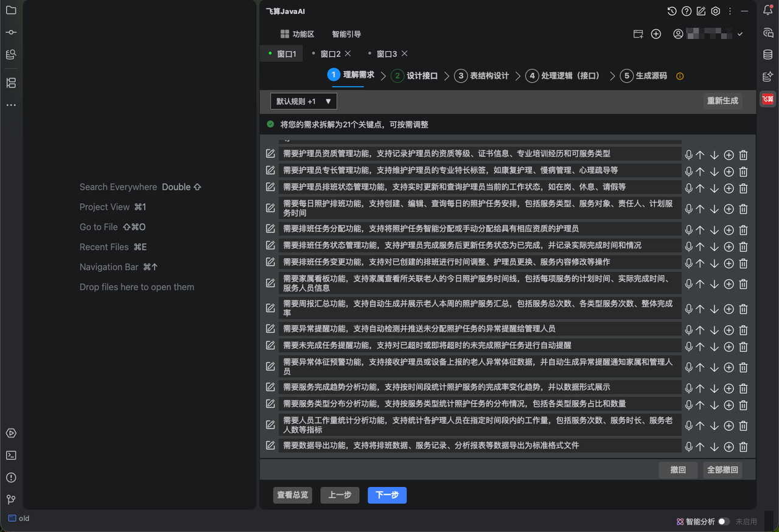Open the Commit tool window
The height and width of the screenshot is (532, 779).
pos(11,32)
